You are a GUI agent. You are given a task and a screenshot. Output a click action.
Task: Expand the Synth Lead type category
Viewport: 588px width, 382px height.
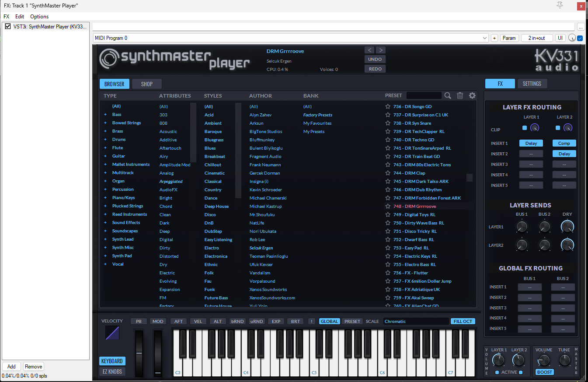[x=105, y=239]
